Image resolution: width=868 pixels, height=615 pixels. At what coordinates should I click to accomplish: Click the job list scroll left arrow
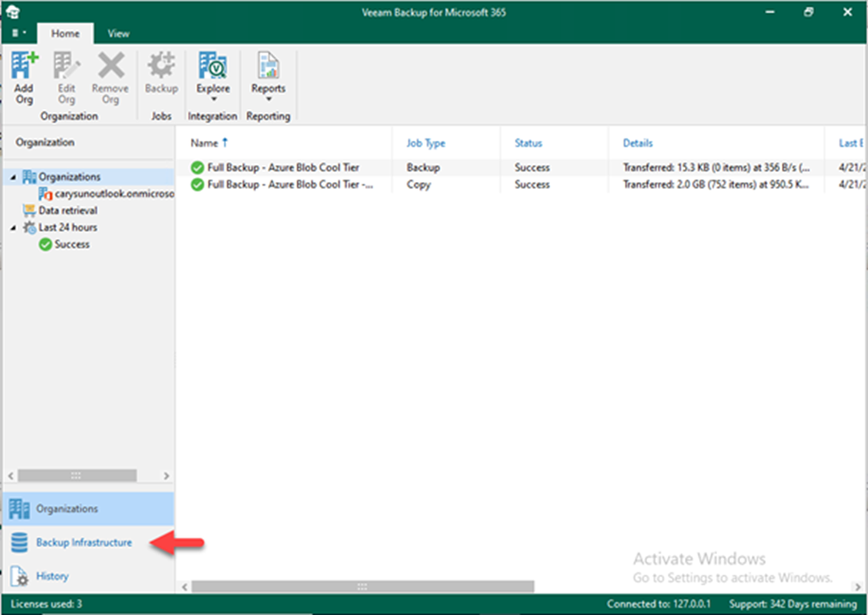184,587
